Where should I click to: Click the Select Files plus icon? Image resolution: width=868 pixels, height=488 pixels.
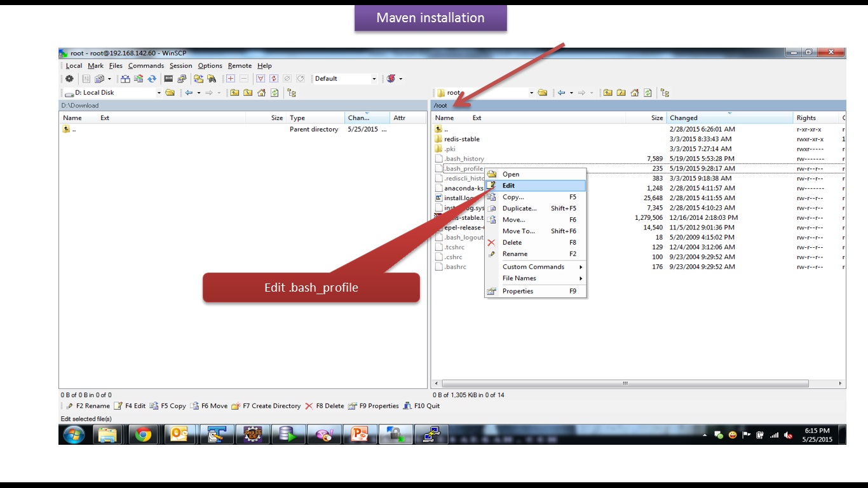[230, 79]
